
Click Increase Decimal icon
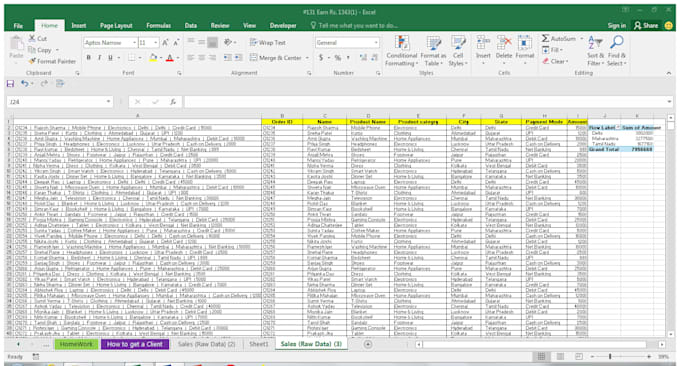click(363, 58)
